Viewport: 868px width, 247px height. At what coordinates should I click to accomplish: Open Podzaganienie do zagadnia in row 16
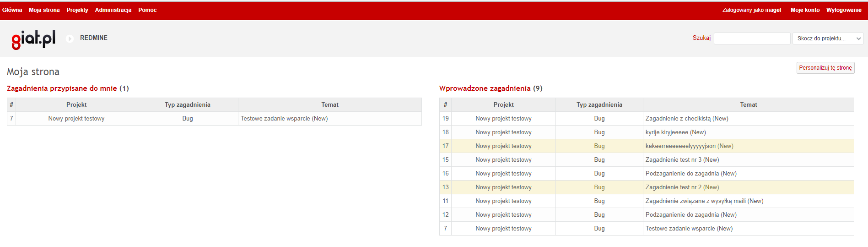click(x=682, y=174)
